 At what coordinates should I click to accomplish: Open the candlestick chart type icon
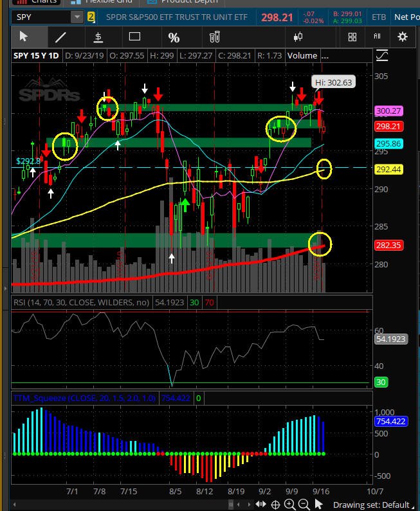[298, 37]
